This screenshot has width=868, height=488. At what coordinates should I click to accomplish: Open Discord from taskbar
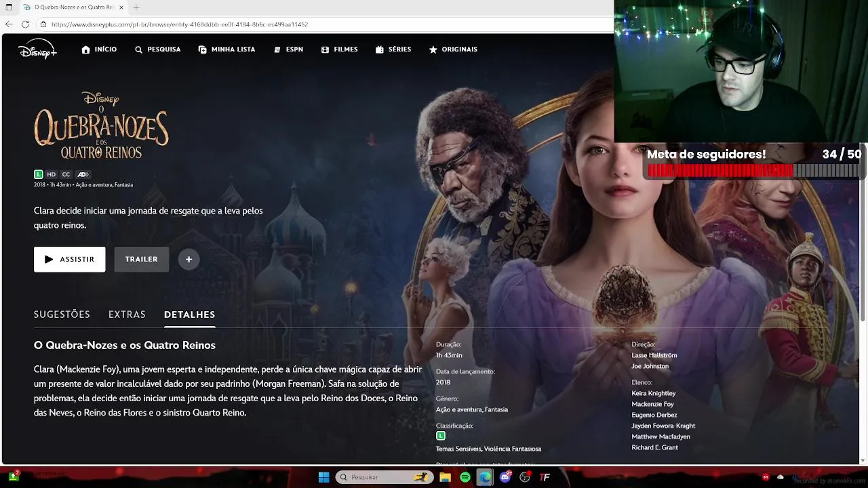[505, 477]
